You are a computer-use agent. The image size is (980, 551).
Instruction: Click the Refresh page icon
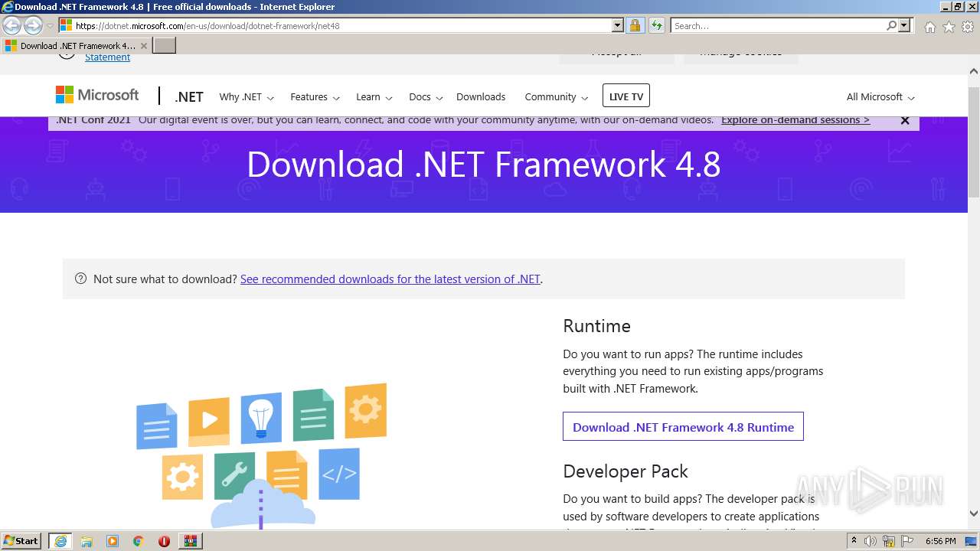click(657, 26)
